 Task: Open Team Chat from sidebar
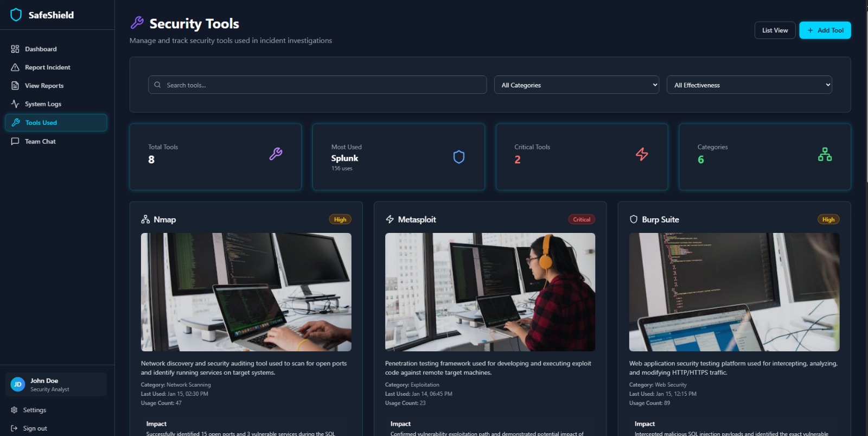coord(56,141)
